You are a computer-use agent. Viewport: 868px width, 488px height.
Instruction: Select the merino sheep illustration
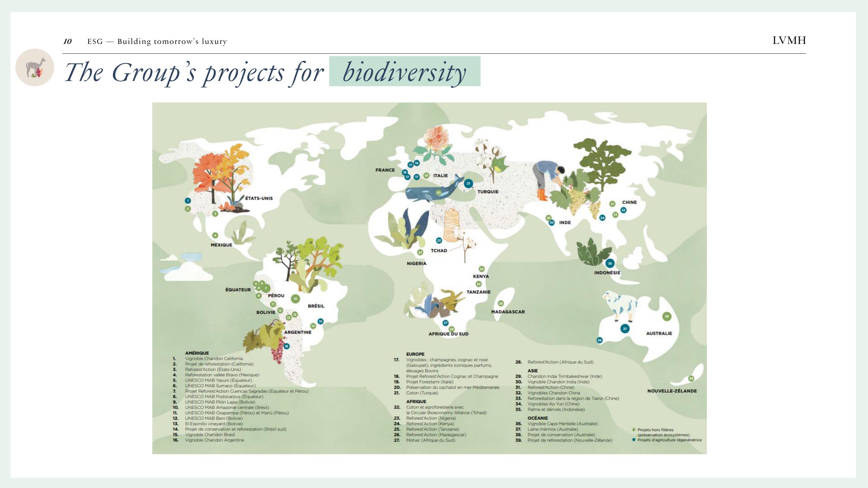coord(619,306)
